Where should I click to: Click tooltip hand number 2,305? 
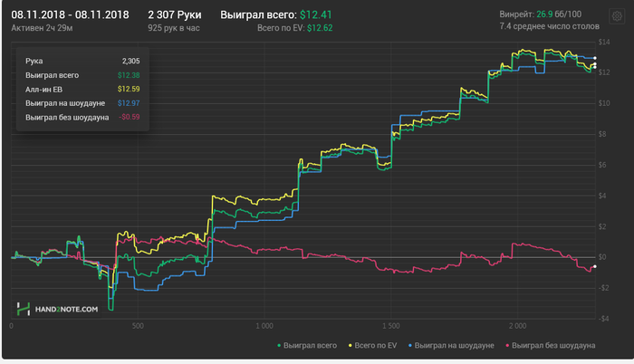(x=130, y=61)
